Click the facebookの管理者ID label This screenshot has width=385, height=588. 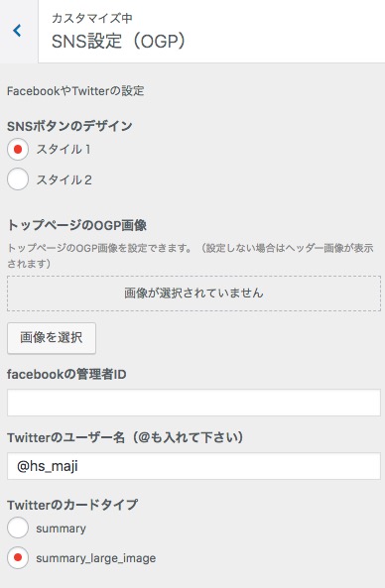pos(66,374)
